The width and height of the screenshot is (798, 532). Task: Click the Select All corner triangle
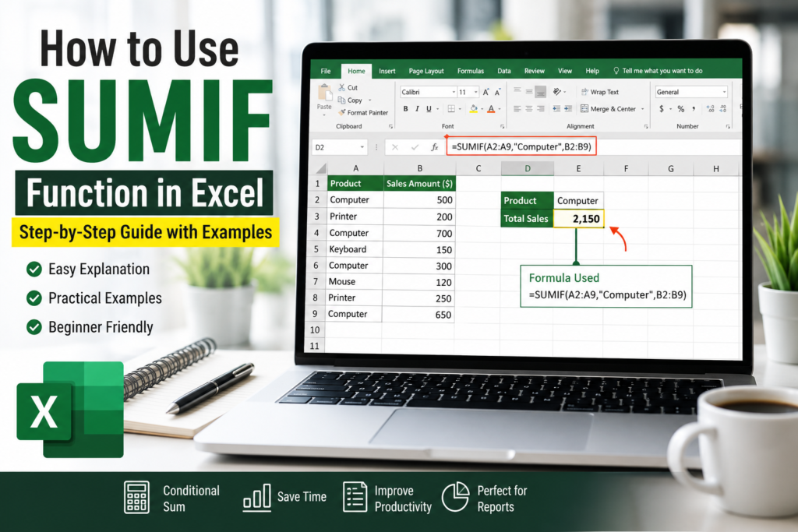click(320, 168)
